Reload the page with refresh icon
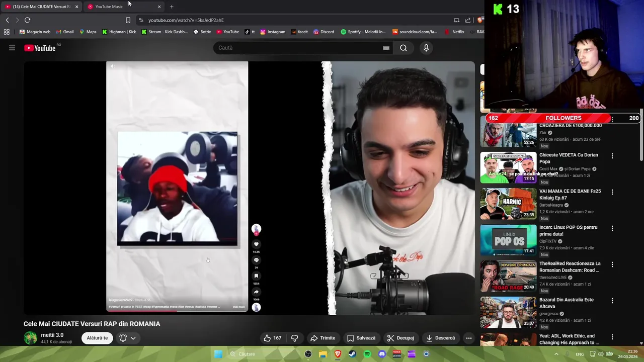The width and height of the screenshot is (644, 362). point(27,20)
